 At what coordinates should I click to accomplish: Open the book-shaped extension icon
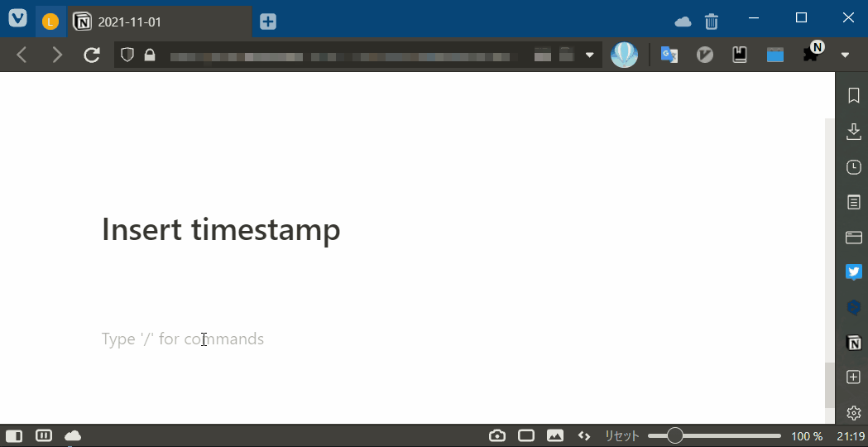[x=740, y=55]
